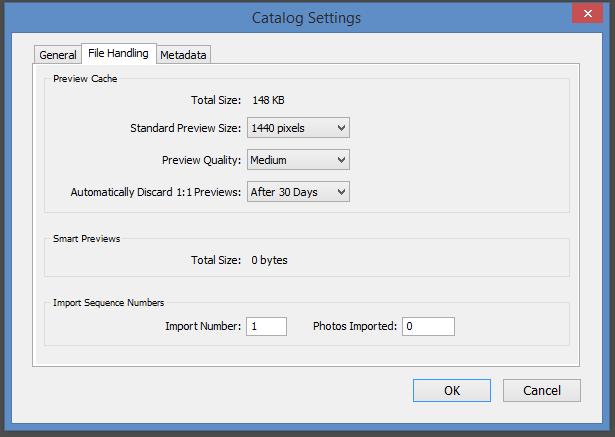Screen dimensions: 615x437
Task: Click the Preview Cache group heading
Action: [x=85, y=79]
